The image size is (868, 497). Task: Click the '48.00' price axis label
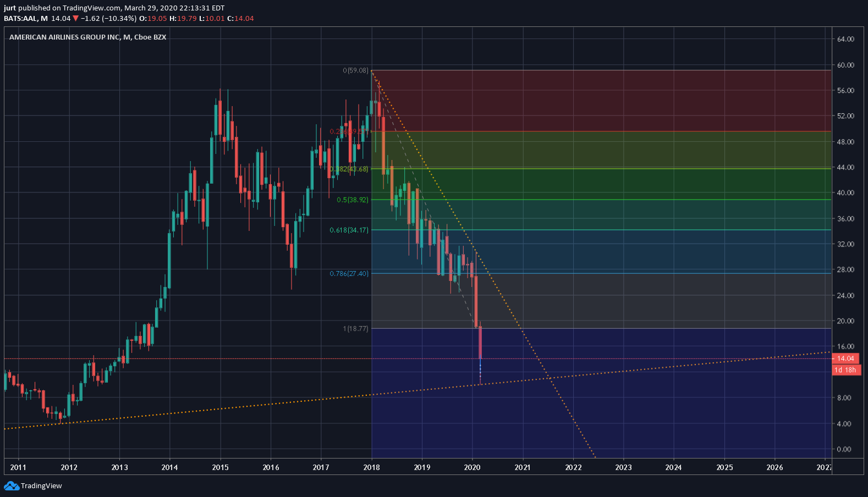[x=845, y=141]
